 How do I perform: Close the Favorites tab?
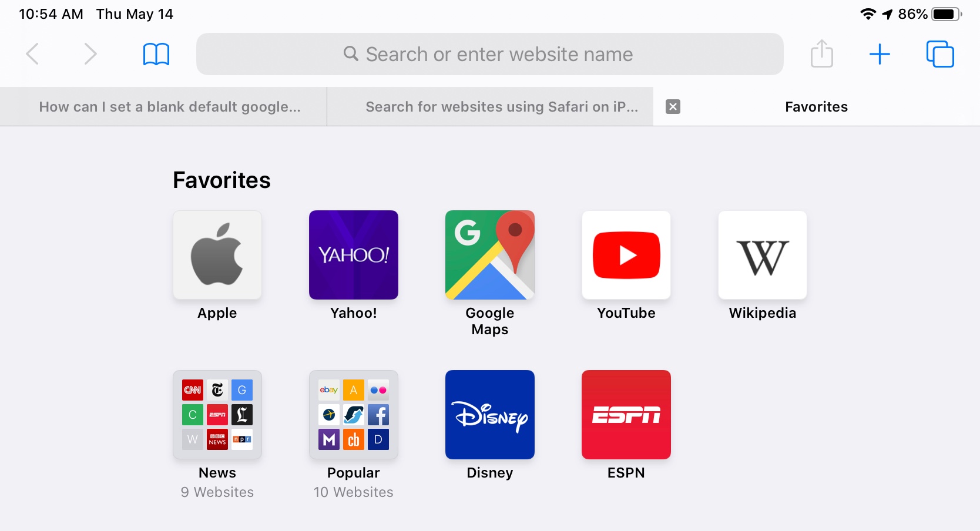(673, 106)
